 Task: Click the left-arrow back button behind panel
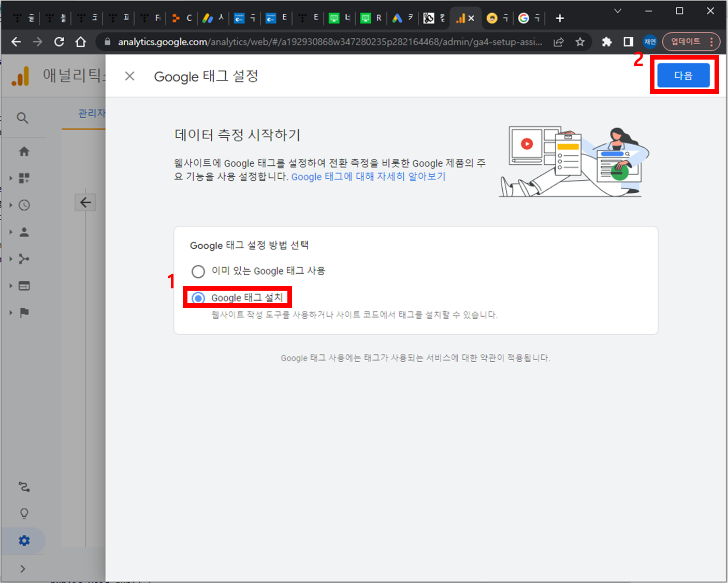coord(85,203)
